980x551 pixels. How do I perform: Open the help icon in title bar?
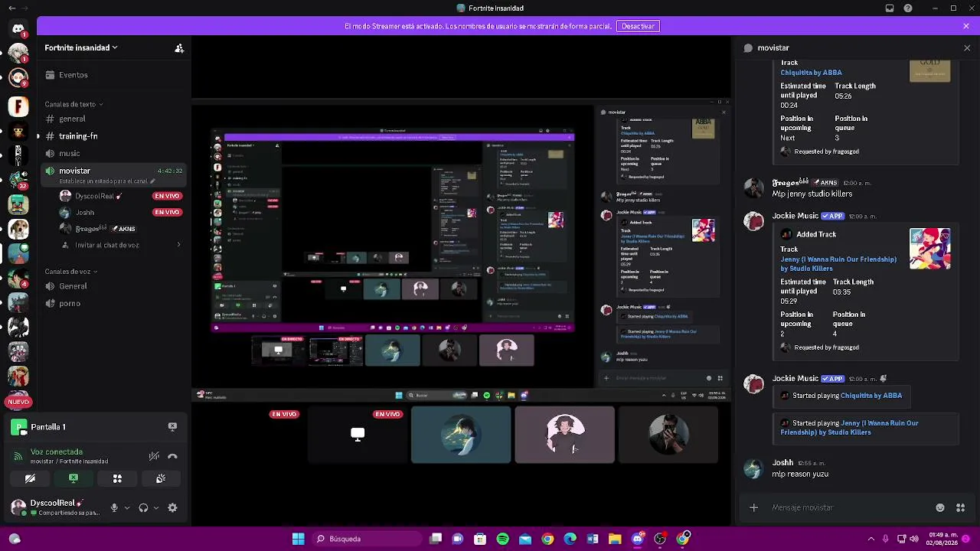[x=908, y=8]
